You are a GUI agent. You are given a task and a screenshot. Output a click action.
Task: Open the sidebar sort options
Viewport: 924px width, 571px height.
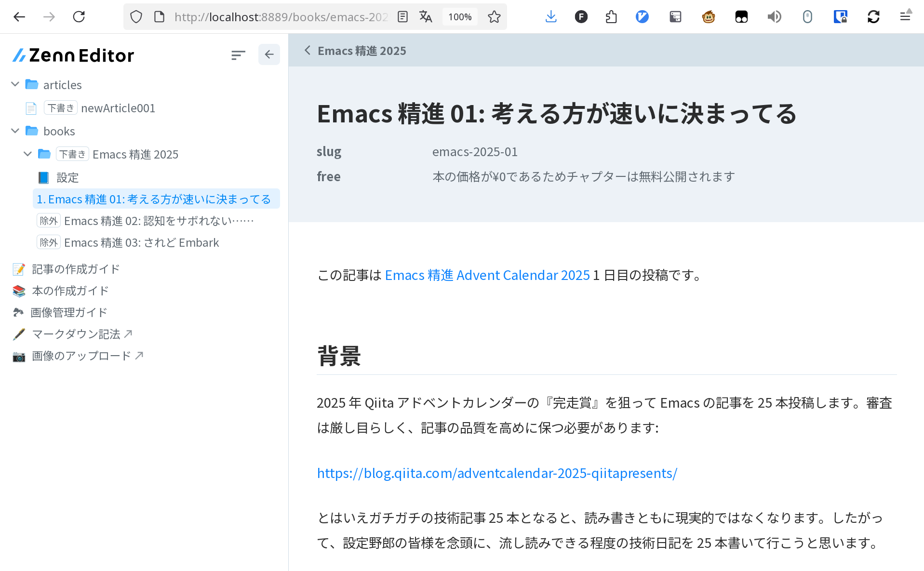238,55
